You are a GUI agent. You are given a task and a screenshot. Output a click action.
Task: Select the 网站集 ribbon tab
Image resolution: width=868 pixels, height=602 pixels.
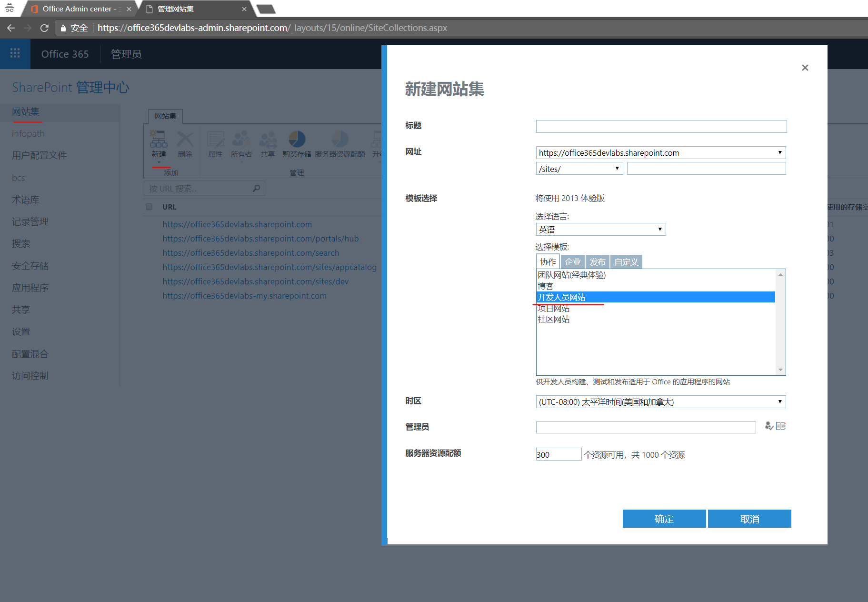(x=165, y=116)
